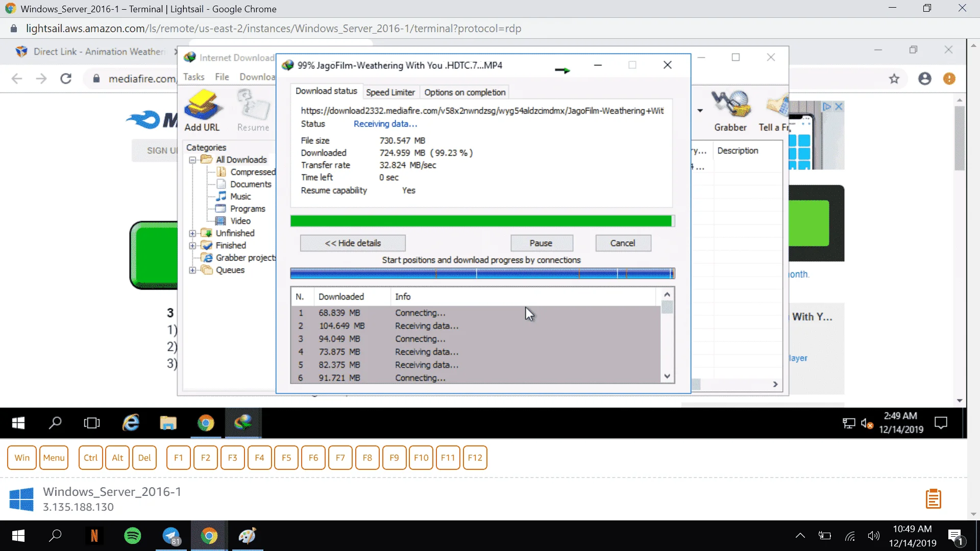
Task: Click the green download progress bar
Action: point(482,221)
